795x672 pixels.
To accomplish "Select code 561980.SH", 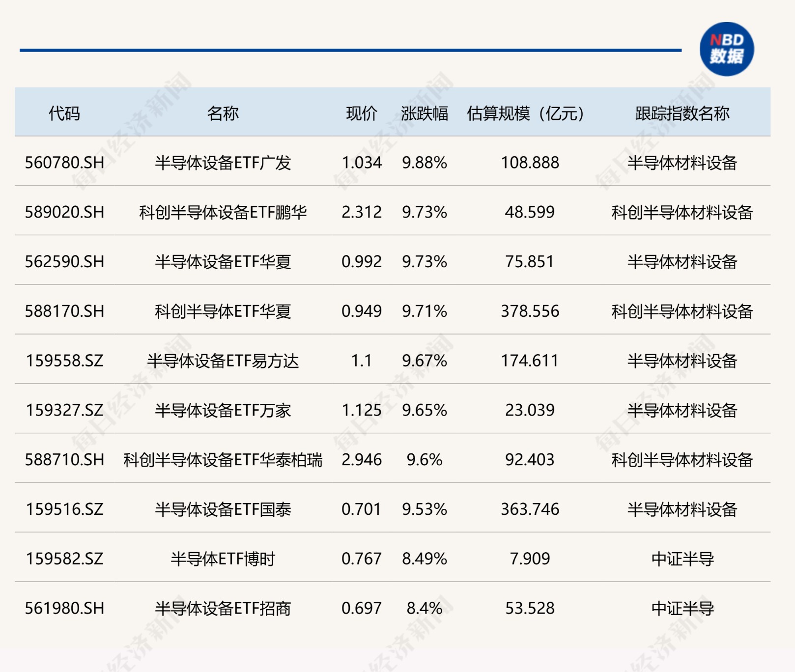I will click(x=64, y=609).
